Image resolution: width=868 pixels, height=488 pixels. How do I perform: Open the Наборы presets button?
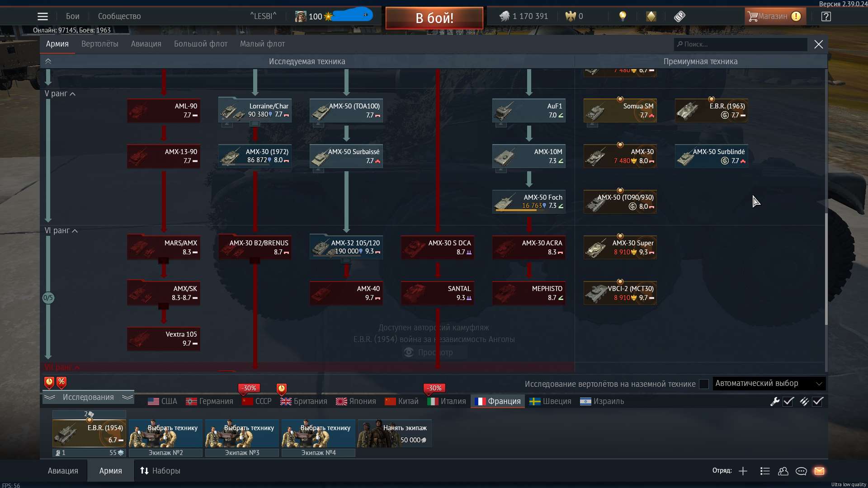160,471
